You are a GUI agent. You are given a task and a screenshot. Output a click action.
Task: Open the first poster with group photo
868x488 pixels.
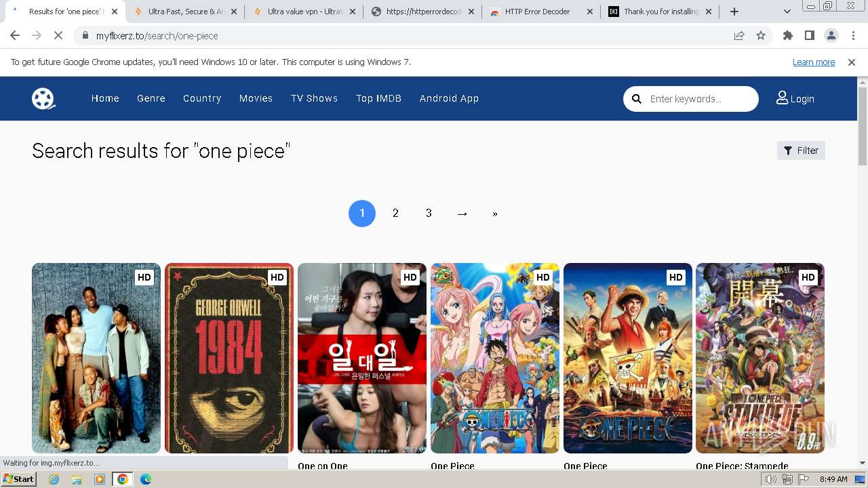(96, 358)
